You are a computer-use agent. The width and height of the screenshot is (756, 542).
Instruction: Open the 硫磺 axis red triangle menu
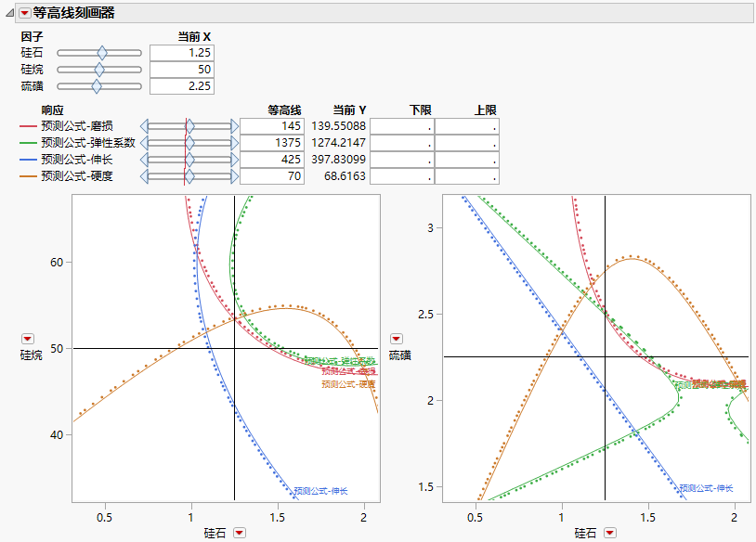[398, 337]
